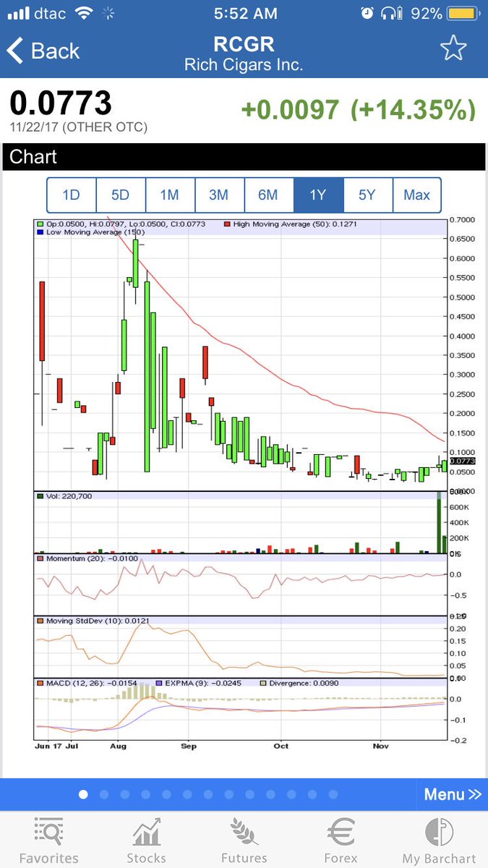Tap the Nov label on time axis
488x868 pixels.
pos(380,745)
